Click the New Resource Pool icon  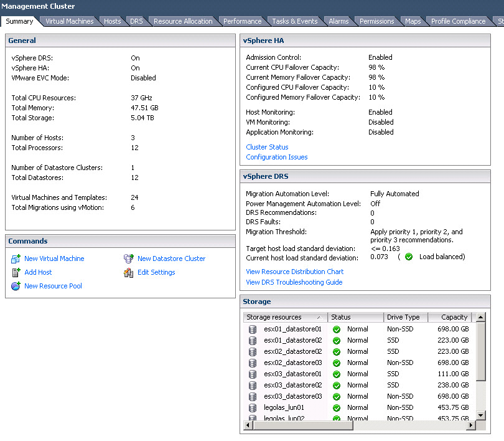click(x=16, y=286)
